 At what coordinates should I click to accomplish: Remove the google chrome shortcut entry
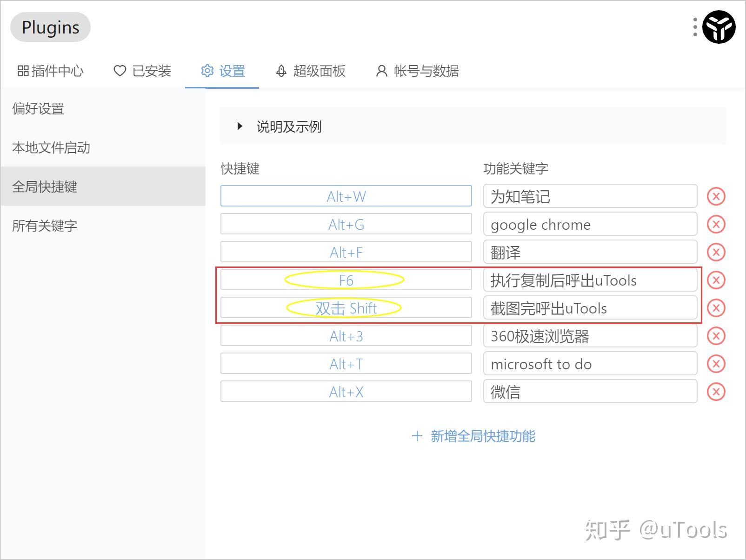pyautogui.click(x=716, y=224)
